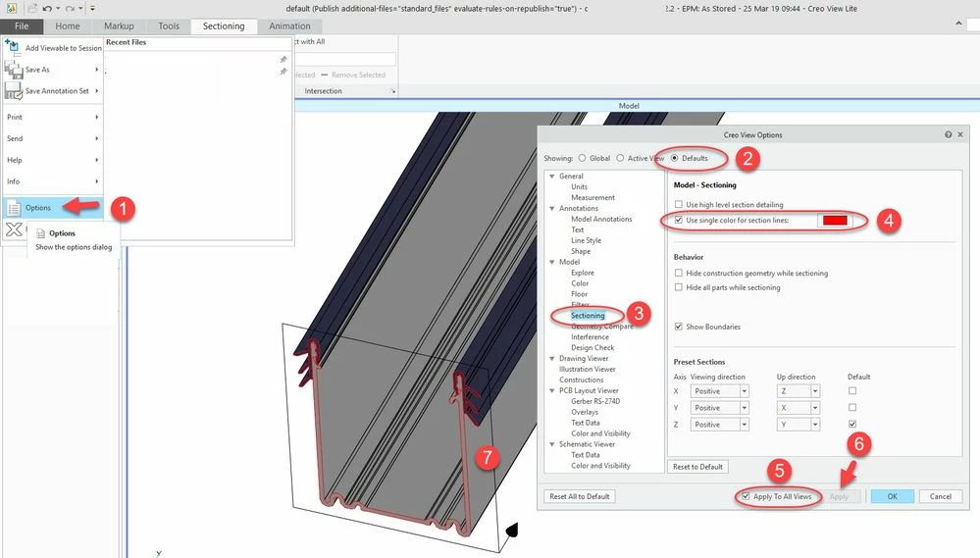The width and height of the screenshot is (980, 558).
Task: Open the Undo history dropdown arrow
Action: point(58,8)
